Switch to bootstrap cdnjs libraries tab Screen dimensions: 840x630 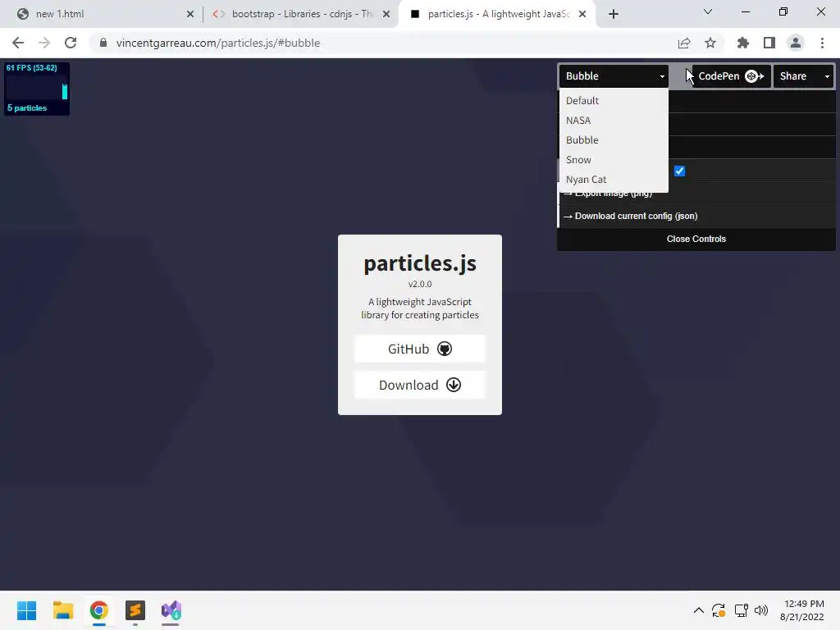click(x=302, y=14)
